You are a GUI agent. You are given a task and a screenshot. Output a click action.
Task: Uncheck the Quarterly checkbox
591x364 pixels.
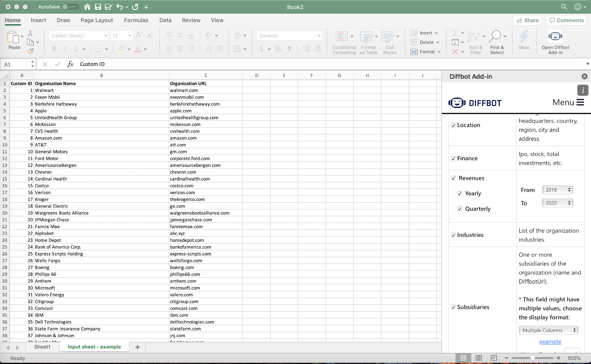click(460, 209)
